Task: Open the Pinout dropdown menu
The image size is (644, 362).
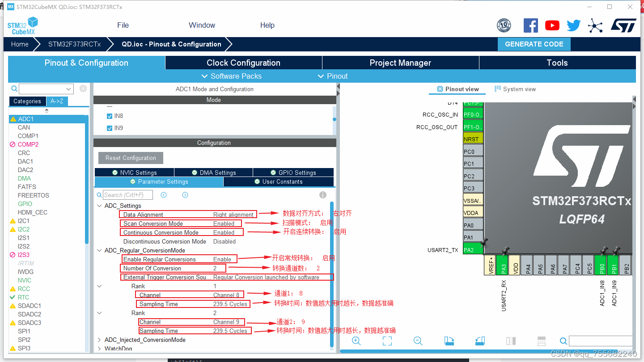Action: [x=333, y=76]
